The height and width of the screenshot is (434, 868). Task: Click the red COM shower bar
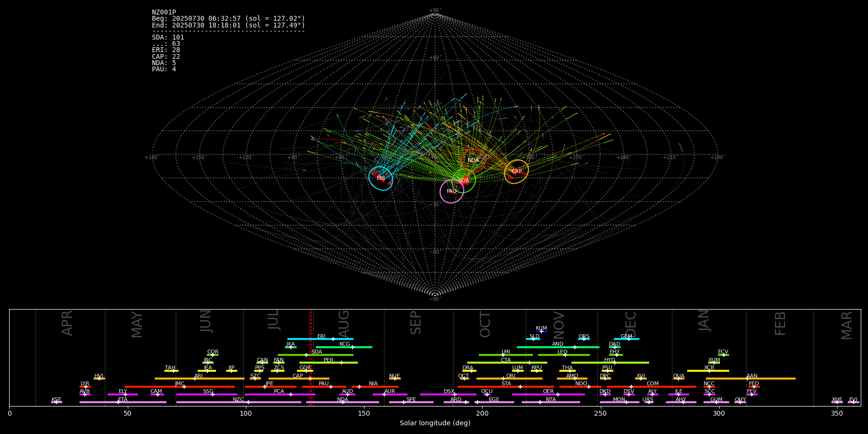coord(651,387)
